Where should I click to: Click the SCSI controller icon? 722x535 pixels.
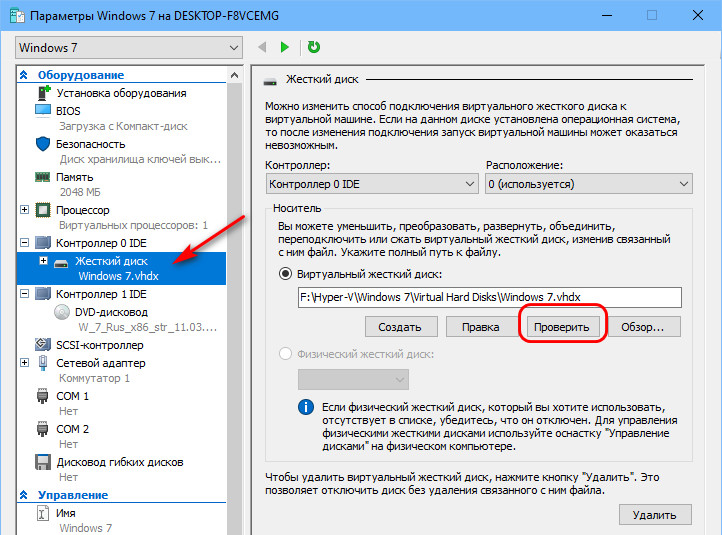coord(43,344)
